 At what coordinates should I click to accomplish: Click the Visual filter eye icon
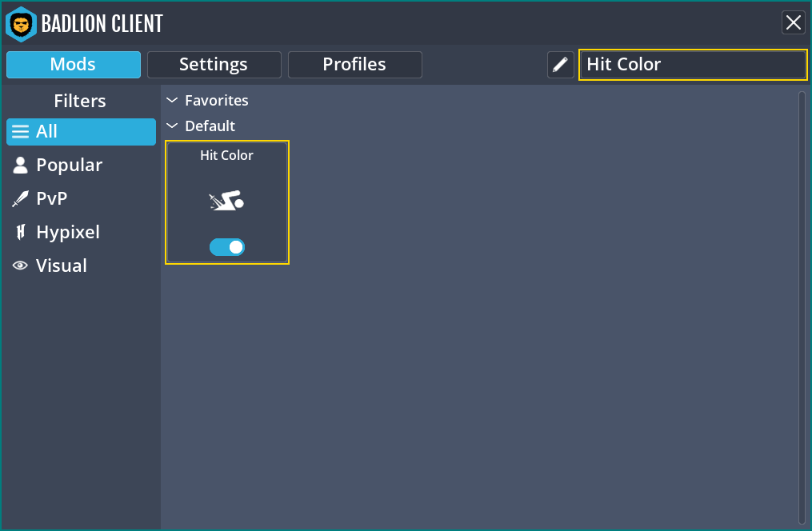coord(20,265)
